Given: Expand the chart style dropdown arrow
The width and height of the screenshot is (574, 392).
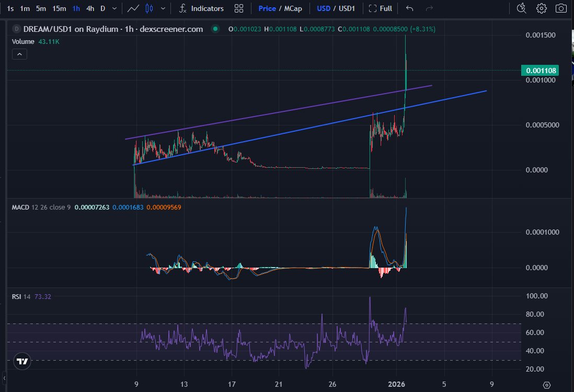Looking at the screenshot, I should click(163, 8).
